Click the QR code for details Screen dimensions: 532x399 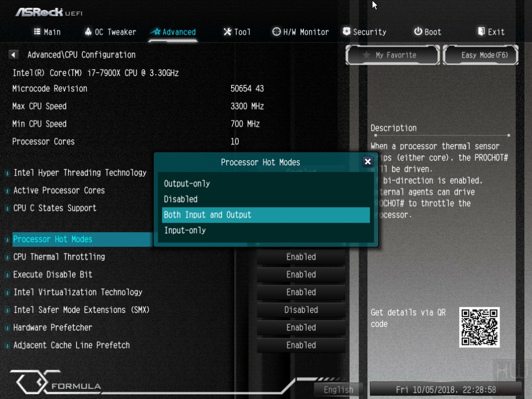click(479, 327)
